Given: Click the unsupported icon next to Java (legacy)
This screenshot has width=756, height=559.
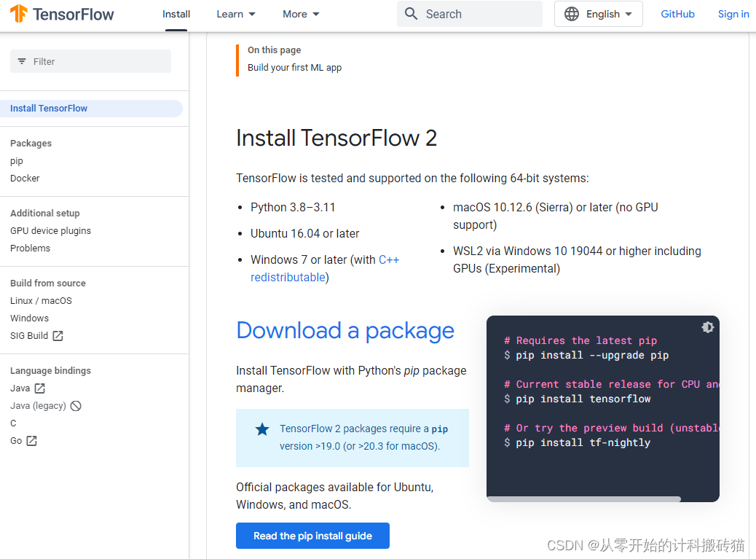Looking at the screenshot, I should click(76, 406).
